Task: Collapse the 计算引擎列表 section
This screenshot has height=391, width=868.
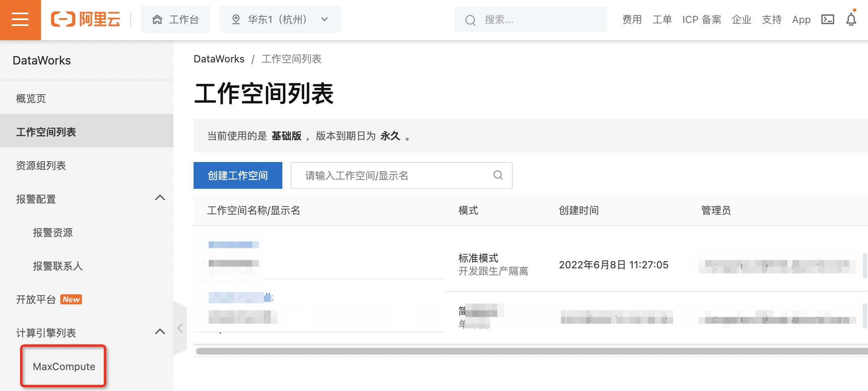Action: point(160,332)
